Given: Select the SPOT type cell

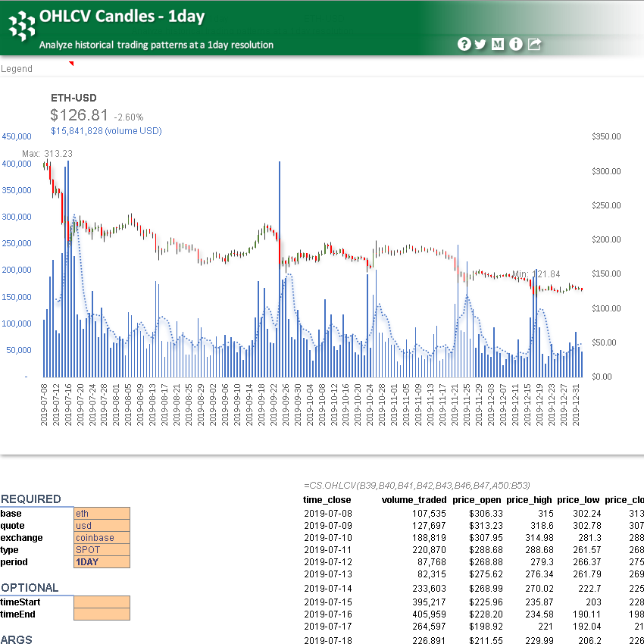Looking at the screenshot, I should point(102,550).
